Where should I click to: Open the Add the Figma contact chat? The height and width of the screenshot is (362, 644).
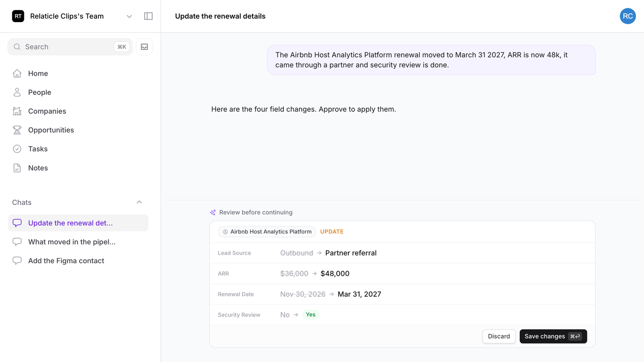pos(78,260)
